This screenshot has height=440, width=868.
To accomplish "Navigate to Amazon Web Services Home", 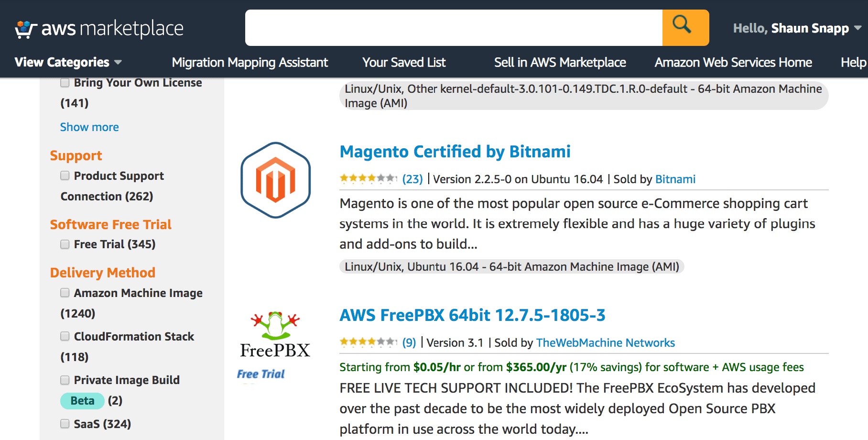I will (x=733, y=62).
